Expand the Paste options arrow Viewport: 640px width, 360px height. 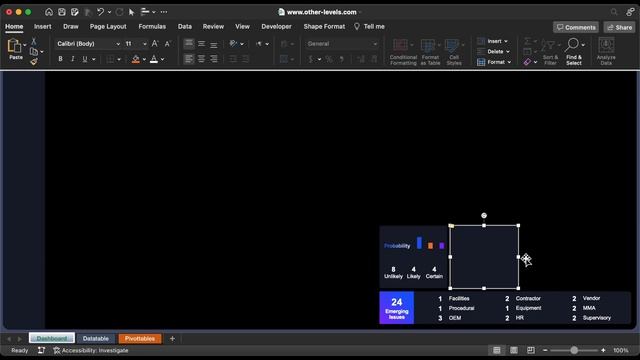[x=24, y=44]
